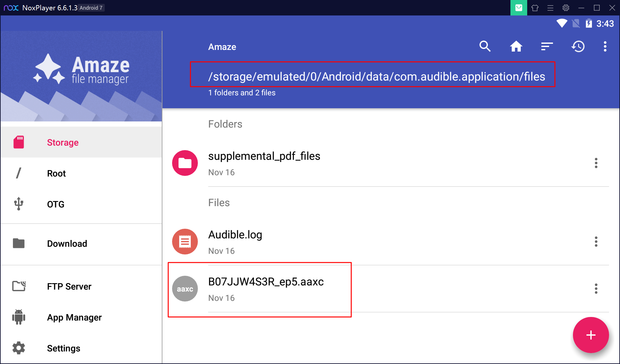The image size is (620, 364).
Task: Open Download folder in the sidebar
Action: (x=81, y=244)
